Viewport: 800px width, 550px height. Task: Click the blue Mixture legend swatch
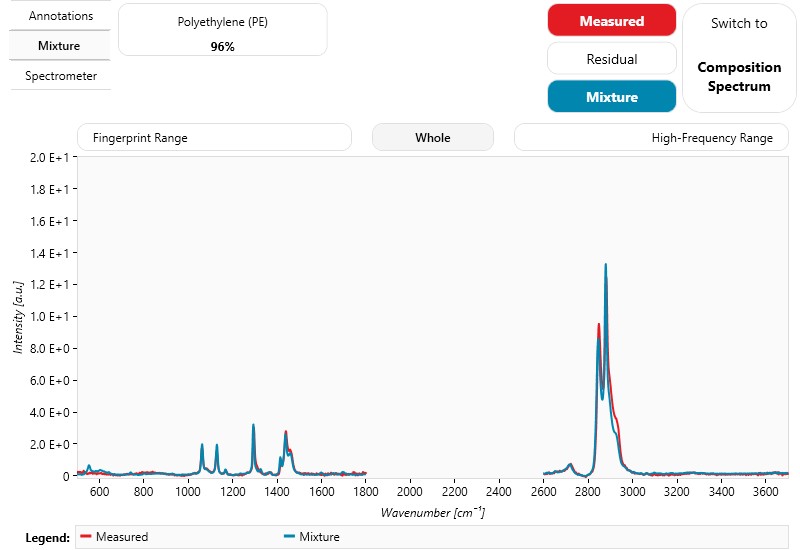tap(289, 537)
